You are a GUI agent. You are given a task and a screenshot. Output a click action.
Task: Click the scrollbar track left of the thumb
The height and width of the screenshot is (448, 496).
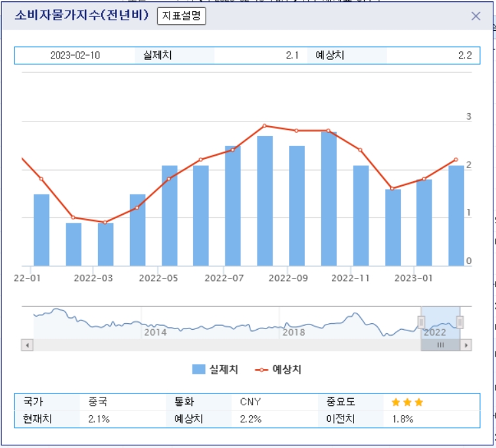coord(227,345)
